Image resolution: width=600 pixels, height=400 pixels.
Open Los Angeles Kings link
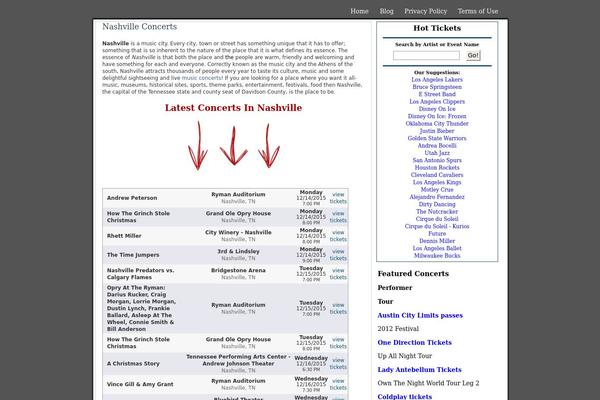[437, 182]
